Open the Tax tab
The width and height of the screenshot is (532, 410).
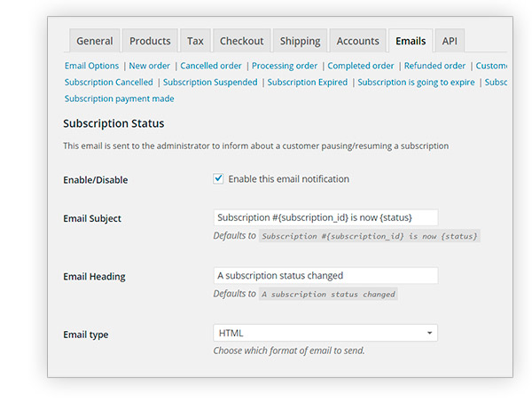[195, 41]
